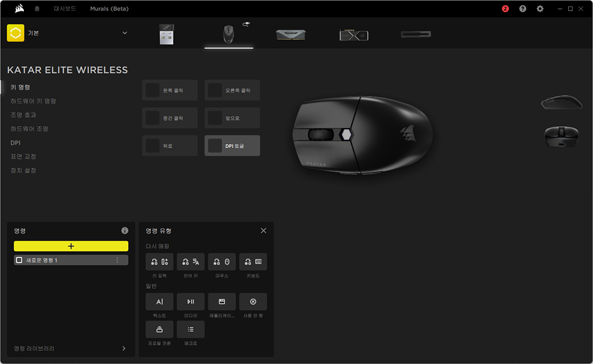Choose the 프로필 전환 command icon
Viewport: 593px width, 364px height.
click(x=160, y=329)
